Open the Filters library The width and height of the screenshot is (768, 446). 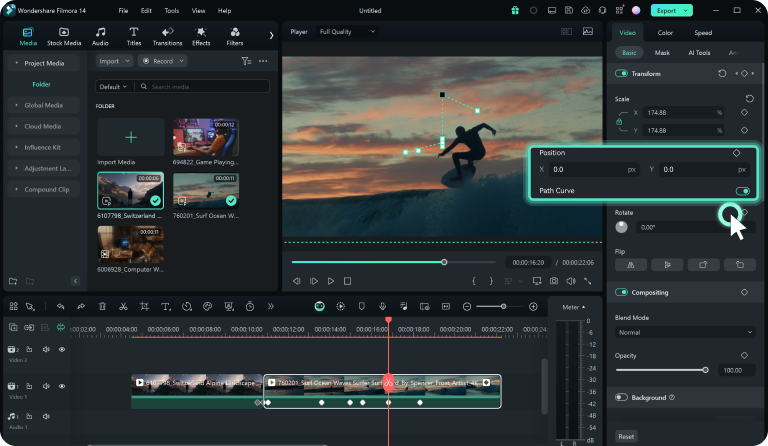pos(235,37)
